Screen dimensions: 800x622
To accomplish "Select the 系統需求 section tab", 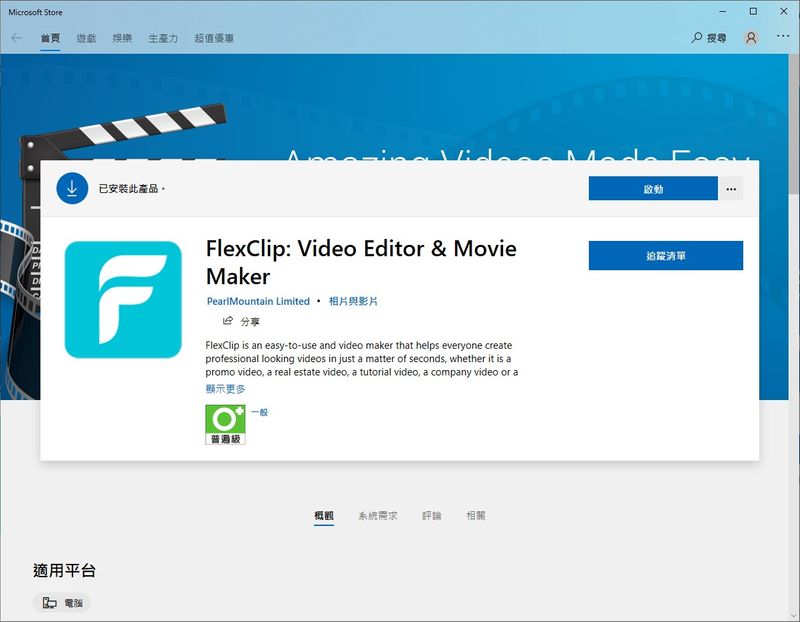I will coord(378,516).
